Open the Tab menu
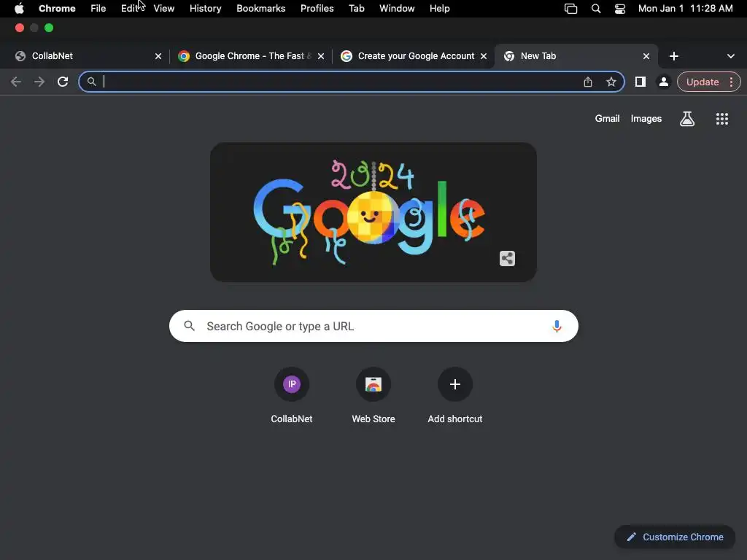 click(x=356, y=9)
